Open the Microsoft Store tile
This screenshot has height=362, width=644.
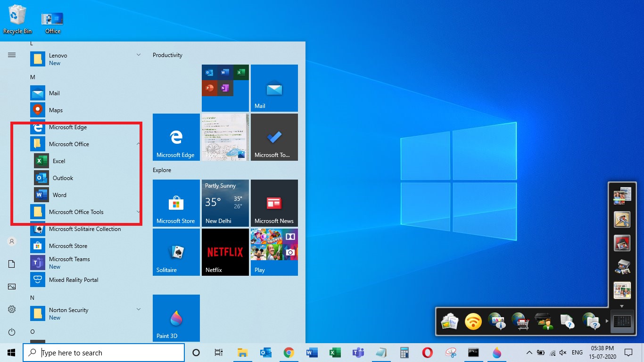[x=176, y=203]
